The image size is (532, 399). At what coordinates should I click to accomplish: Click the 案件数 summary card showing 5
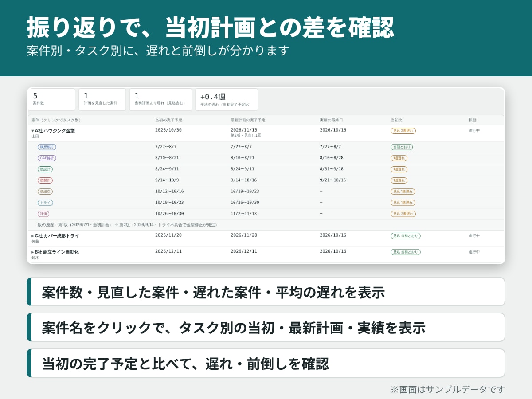point(52,99)
